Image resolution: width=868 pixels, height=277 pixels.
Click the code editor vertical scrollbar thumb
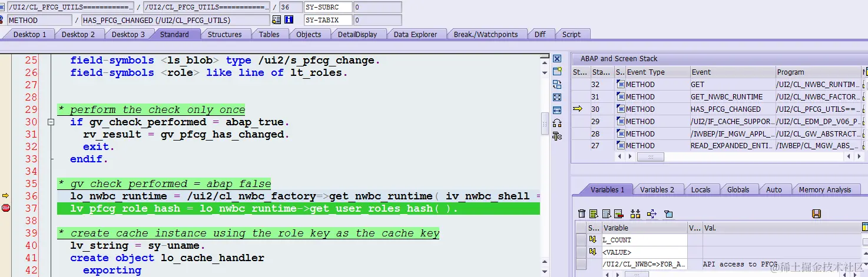[x=545, y=123]
